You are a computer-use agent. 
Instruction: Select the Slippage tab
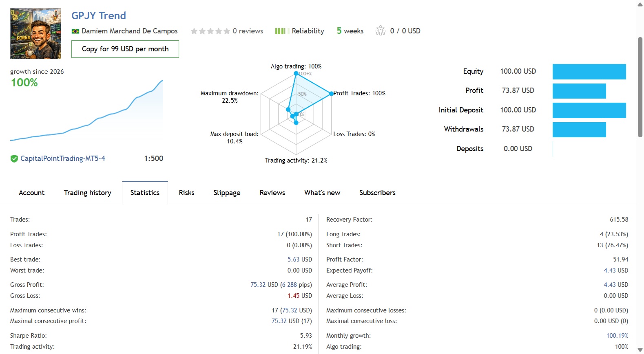pos(227,193)
